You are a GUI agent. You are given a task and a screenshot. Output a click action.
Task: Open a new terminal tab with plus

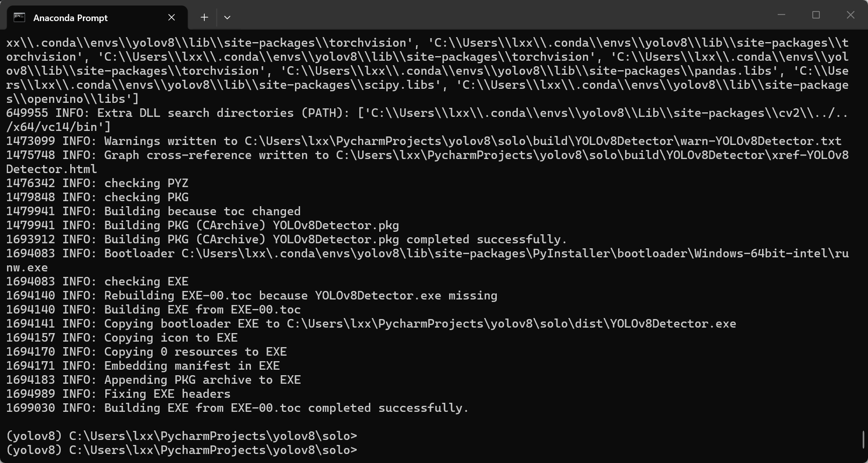click(x=204, y=18)
